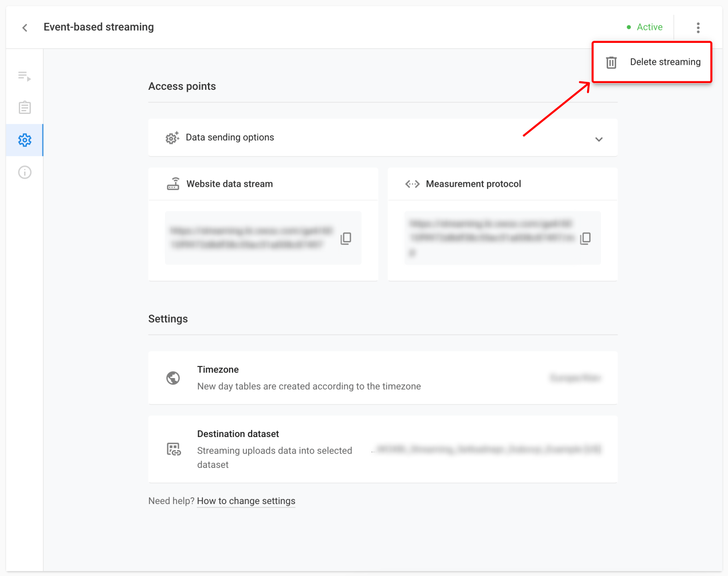Image resolution: width=728 pixels, height=576 pixels.
Task: Click the info icon in the sidebar
Action: click(25, 172)
